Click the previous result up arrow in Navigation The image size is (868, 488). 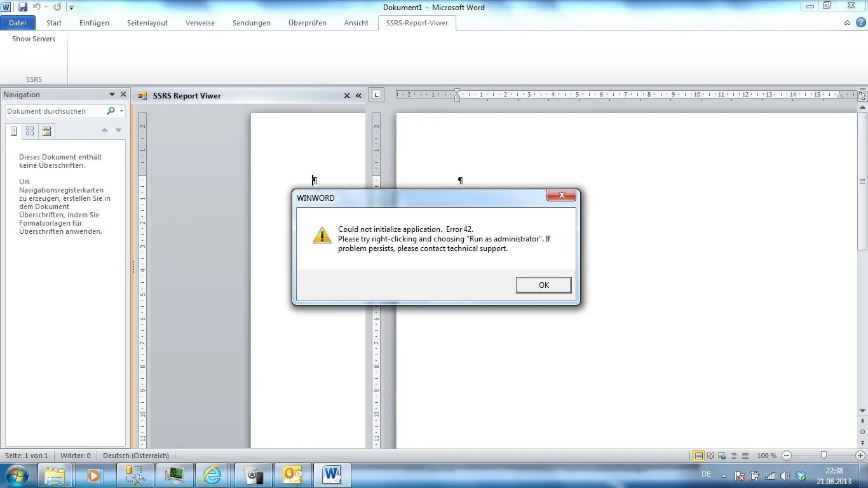(x=105, y=130)
